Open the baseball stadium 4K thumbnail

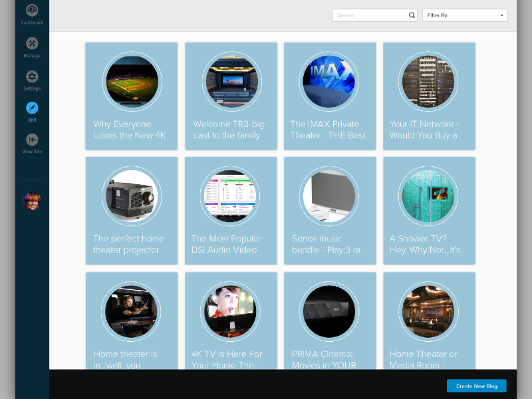click(x=132, y=81)
